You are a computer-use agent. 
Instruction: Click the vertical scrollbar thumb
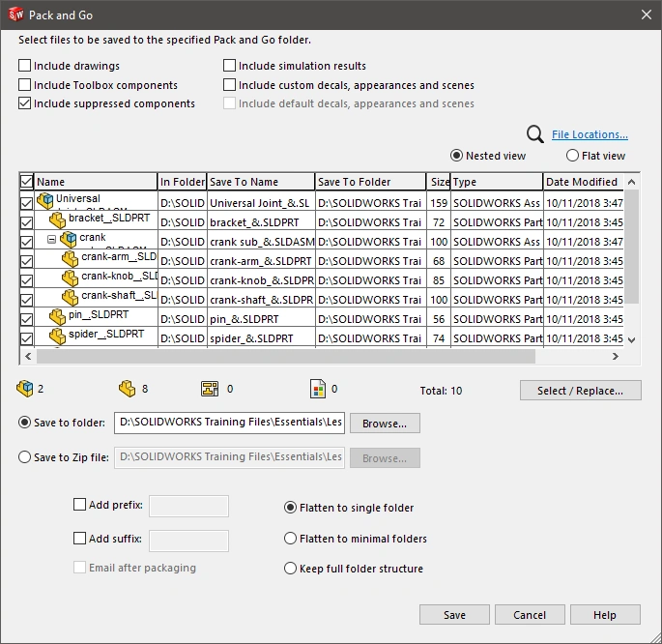click(x=632, y=247)
